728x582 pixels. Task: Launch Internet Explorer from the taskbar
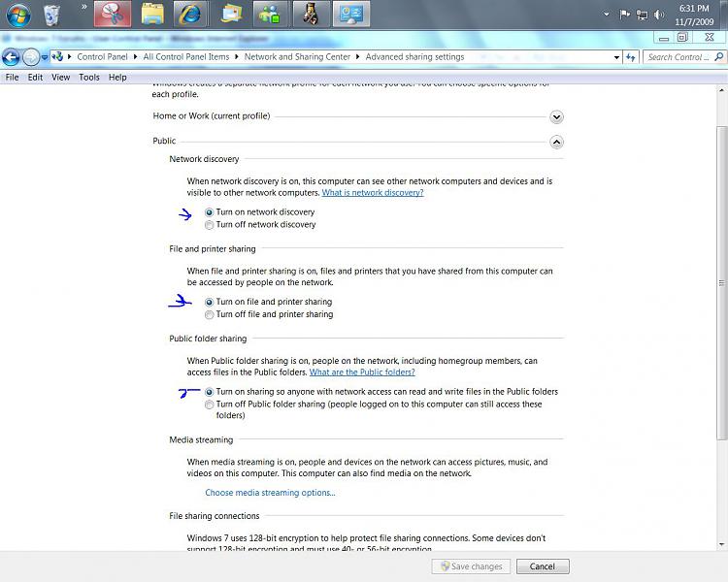click(x=190, y=14)
